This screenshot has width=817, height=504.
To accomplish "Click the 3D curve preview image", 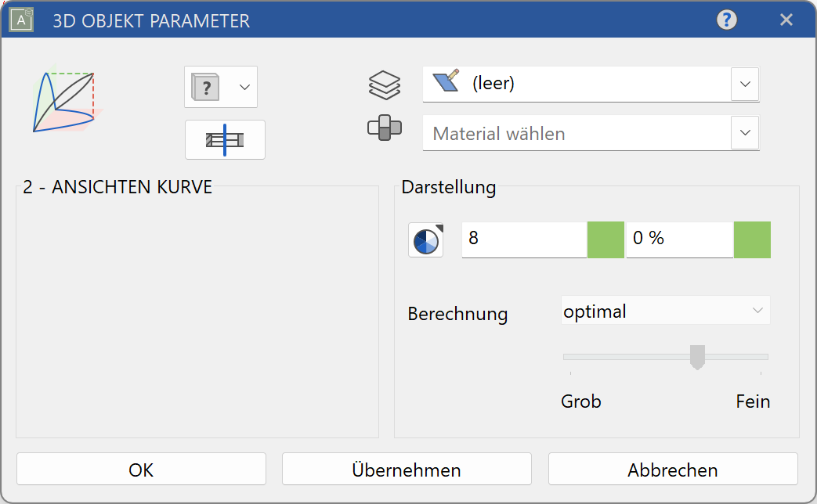I will click(x=63, y=102).
